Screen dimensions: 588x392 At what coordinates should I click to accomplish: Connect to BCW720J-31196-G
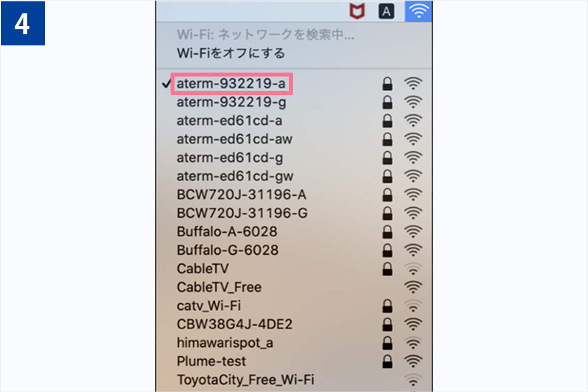click(294, 213)
